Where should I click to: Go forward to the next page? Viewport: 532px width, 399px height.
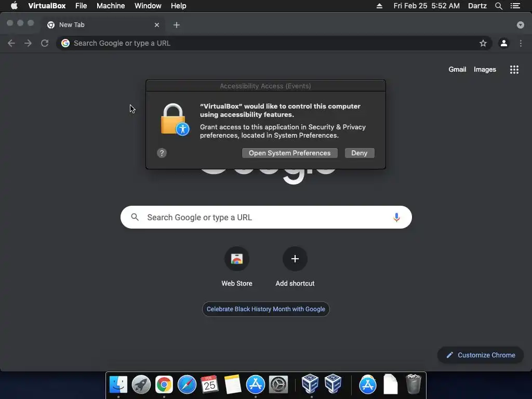[28, 43]
